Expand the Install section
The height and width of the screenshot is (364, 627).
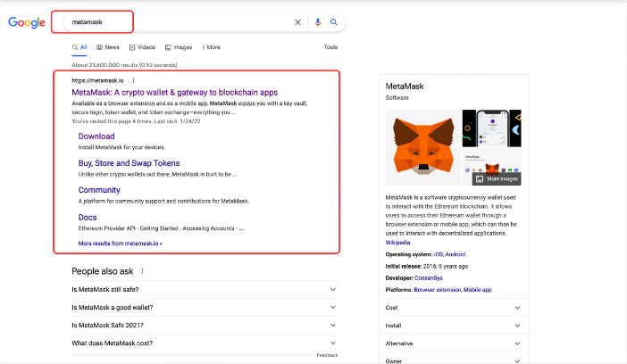click(454, 326)
